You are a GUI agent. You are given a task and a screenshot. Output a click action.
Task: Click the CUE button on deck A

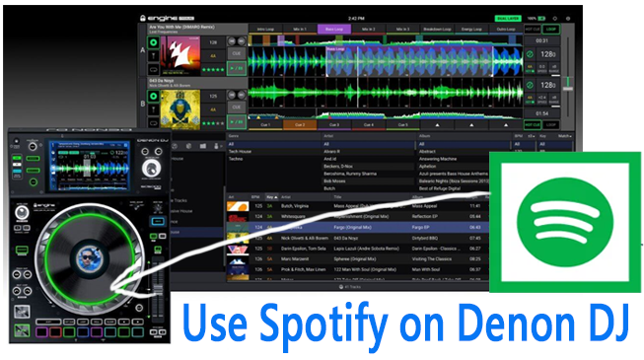(x=237, y=54)
